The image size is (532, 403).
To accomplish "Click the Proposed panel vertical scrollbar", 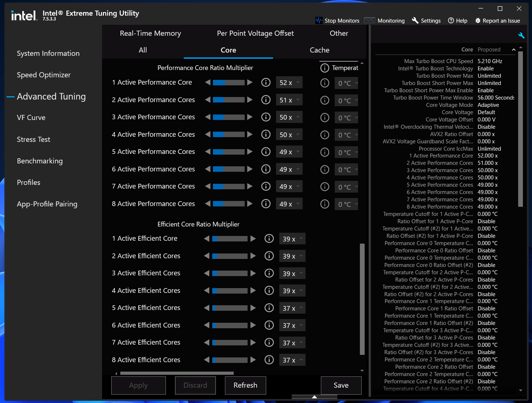I will point(521,129).
